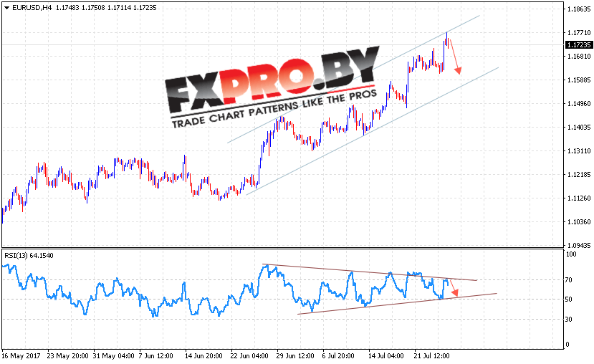Select the 14 Jul 04:00 time label
Viewport: 594px width, 364px height.
click(x=386, y=356)
